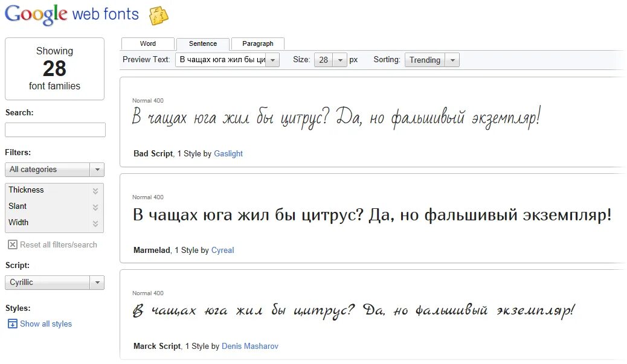The image size is (627, 364).
Task: Click the Denis Masharov designer link
Action: pyautogui.click(x=250, y=346)
